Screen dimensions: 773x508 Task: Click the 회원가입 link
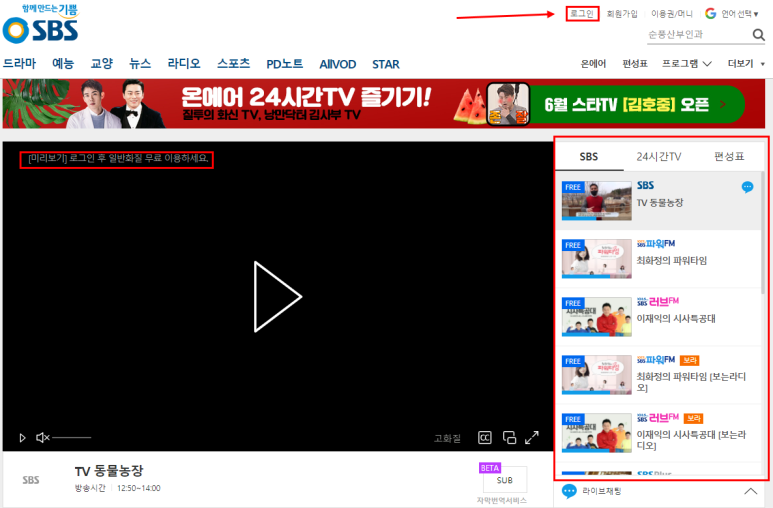622,14
